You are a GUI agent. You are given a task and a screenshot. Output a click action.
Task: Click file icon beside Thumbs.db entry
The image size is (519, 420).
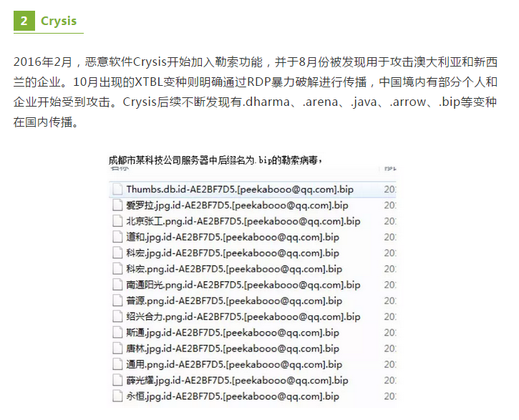point(117,189)
